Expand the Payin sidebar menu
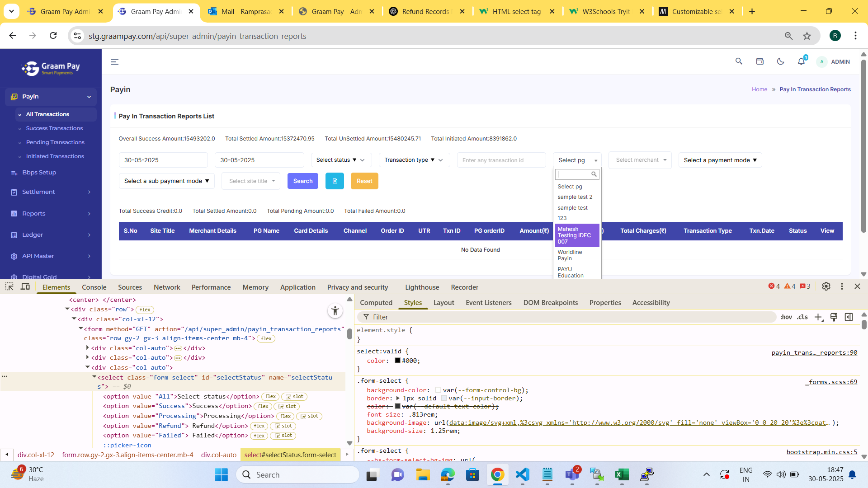This screenshot has height=488, width=868. coord(51,97)
